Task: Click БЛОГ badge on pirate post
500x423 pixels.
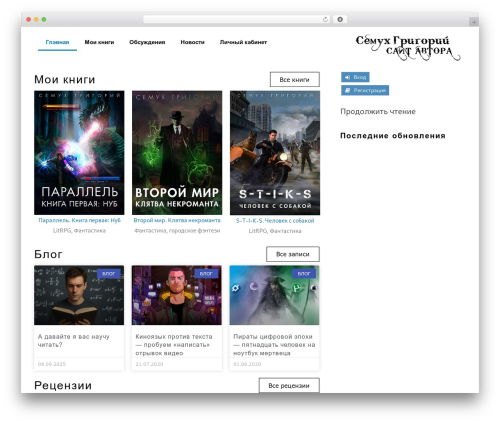Action: [x=304, y=274]
